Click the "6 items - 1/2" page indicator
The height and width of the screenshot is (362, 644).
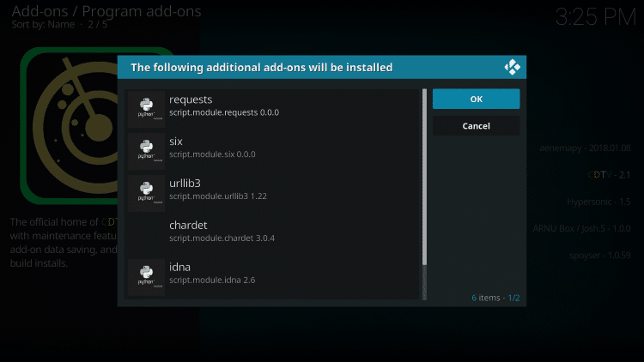495,298
